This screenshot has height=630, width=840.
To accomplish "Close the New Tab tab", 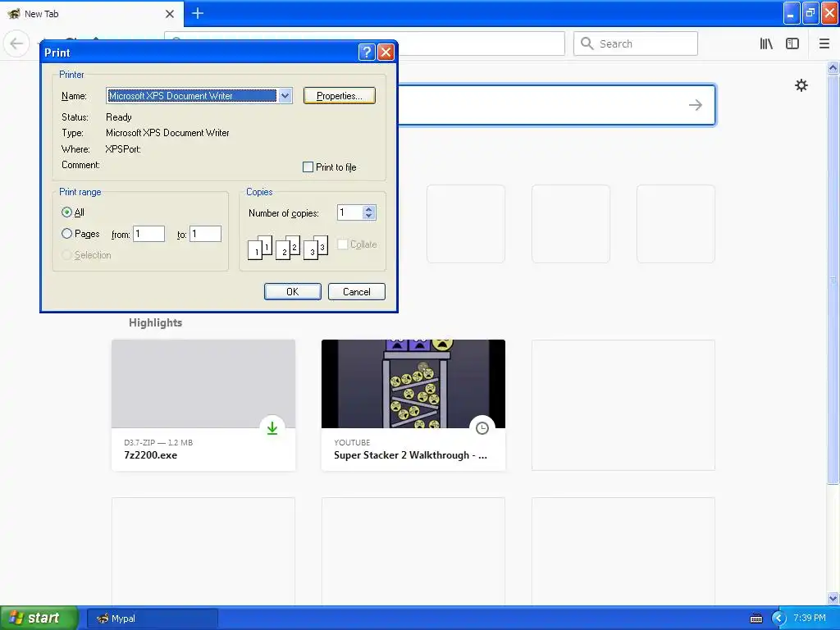I will click(x=169, y=14).
